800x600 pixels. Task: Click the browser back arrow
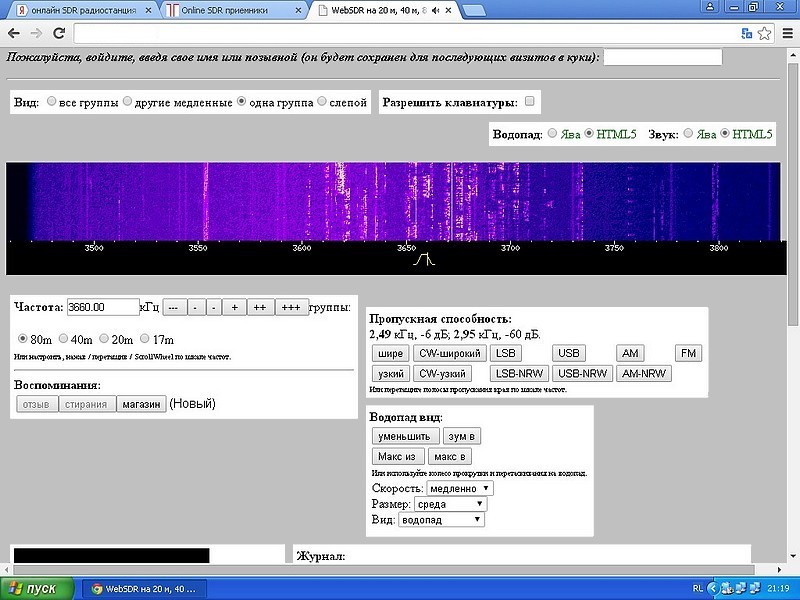point(12,33)
